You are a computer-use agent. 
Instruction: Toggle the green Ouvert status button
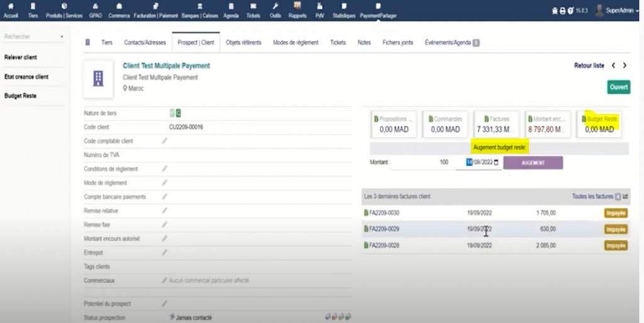click(x=618, y=88)
